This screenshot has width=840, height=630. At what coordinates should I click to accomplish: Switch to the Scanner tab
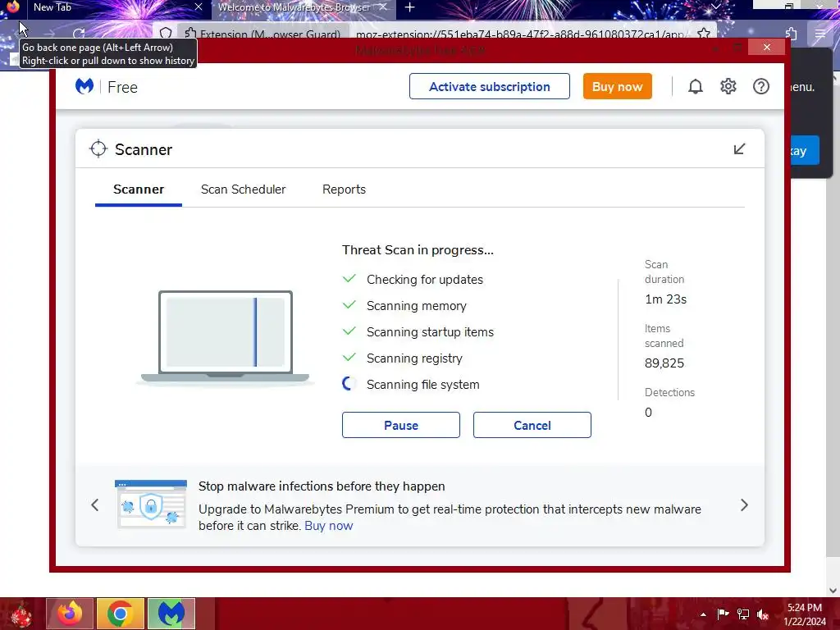coord(138,189)
